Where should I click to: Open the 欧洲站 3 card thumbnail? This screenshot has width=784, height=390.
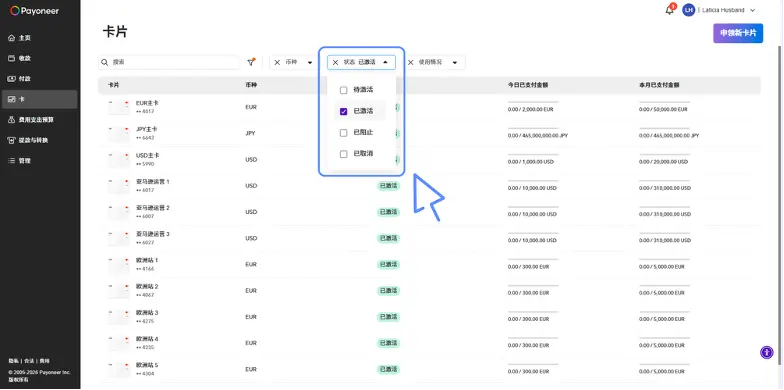pyautogui.click(x=118, y=317)
